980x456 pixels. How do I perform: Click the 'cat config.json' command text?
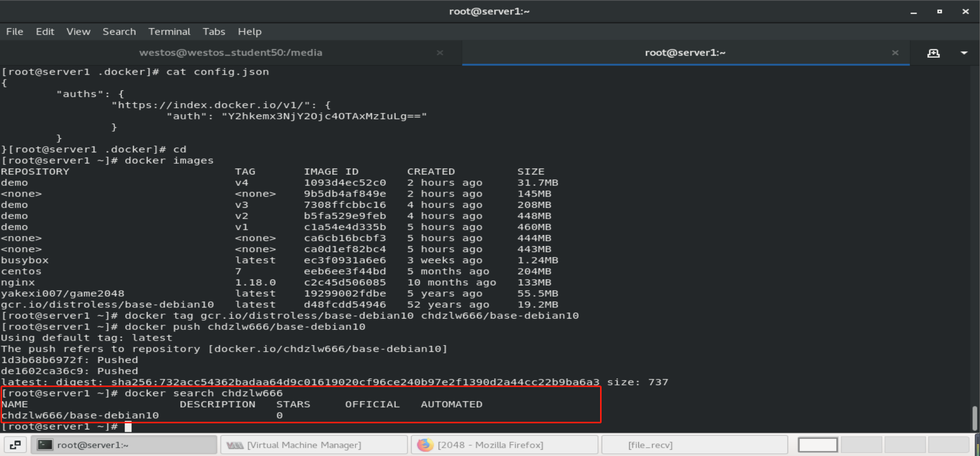click(217, 72)
